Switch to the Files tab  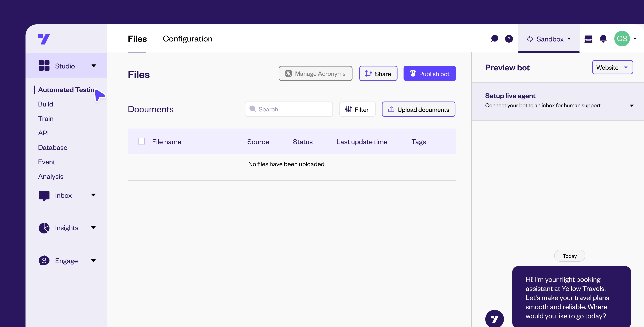137,39
